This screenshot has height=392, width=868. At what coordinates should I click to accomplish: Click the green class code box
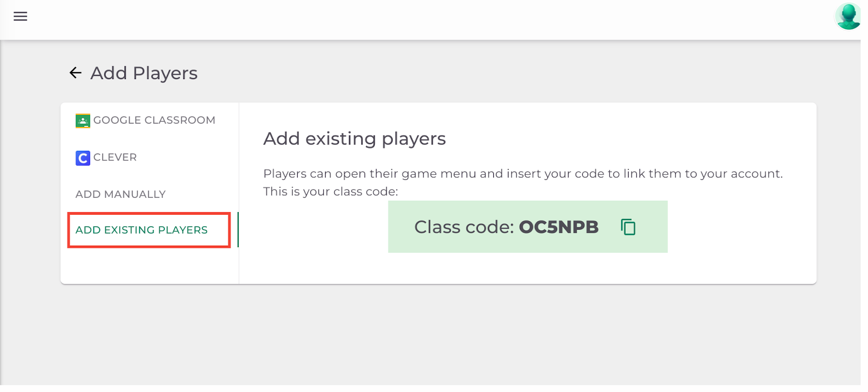point(528,227)
